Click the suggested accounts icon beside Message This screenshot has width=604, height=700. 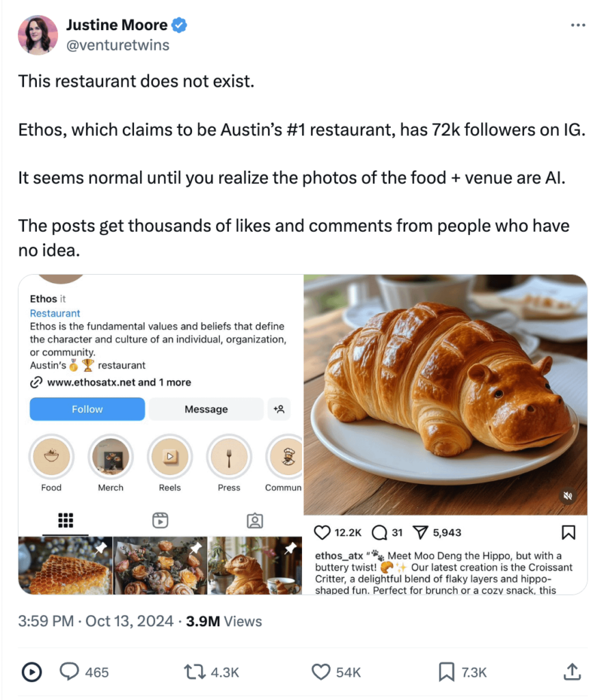point(279,409)
